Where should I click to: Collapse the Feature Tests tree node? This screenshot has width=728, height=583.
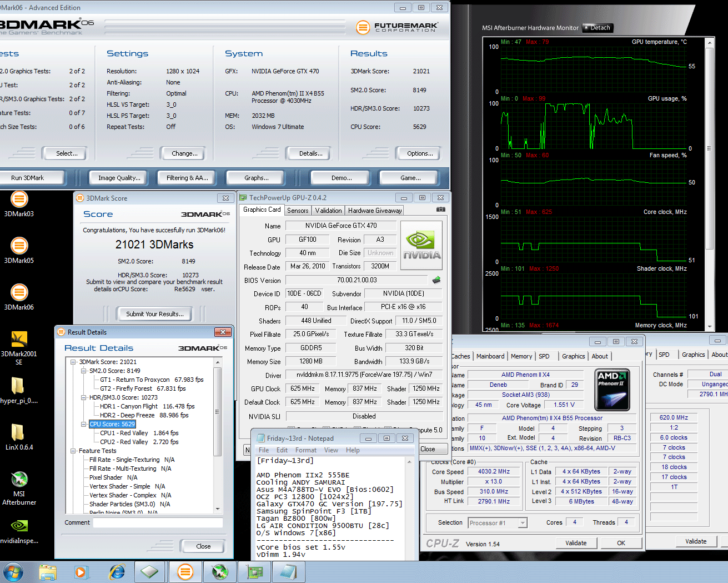(x=73, y=451)
